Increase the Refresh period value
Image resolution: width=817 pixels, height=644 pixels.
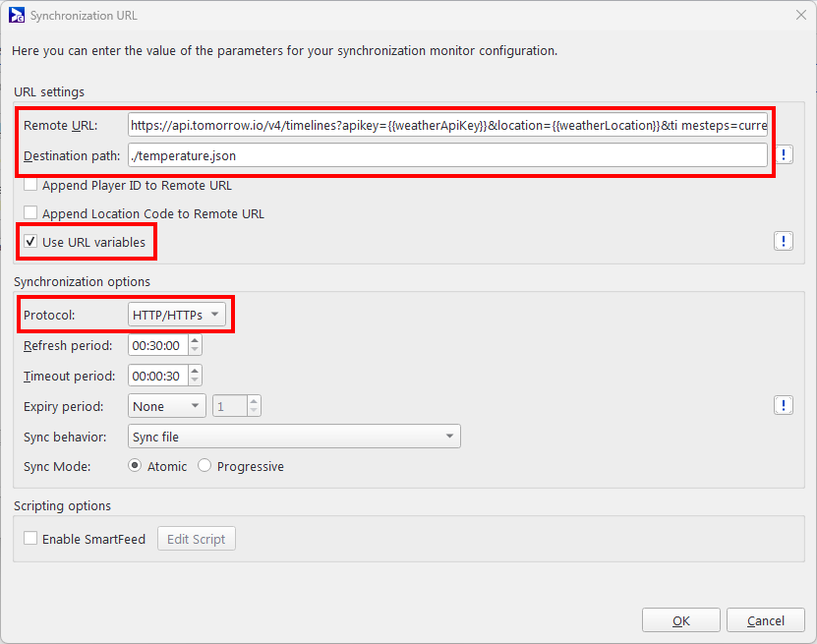click(195, 340)
